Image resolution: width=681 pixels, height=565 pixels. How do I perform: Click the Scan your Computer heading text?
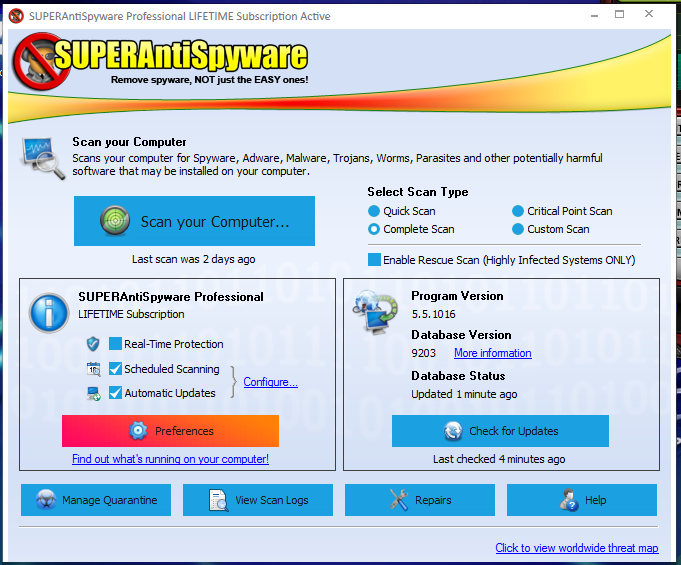129,142
